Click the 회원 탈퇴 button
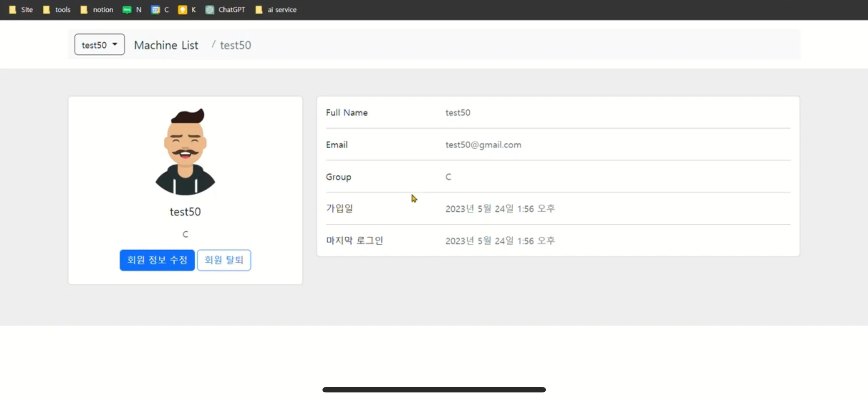The width and height of the screenshot is (868, 401). (224, 260)
